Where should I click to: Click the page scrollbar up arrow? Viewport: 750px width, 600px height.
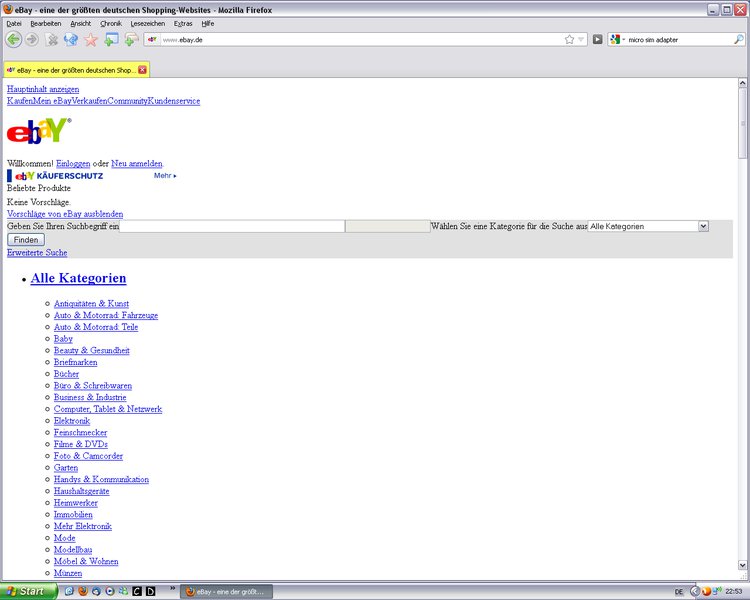click(x=742, y=83)
